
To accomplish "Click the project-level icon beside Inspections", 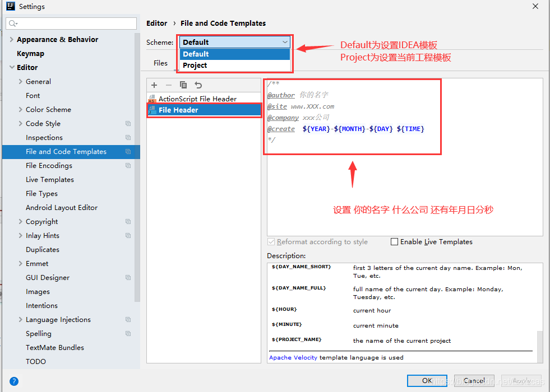I will 128,138.
